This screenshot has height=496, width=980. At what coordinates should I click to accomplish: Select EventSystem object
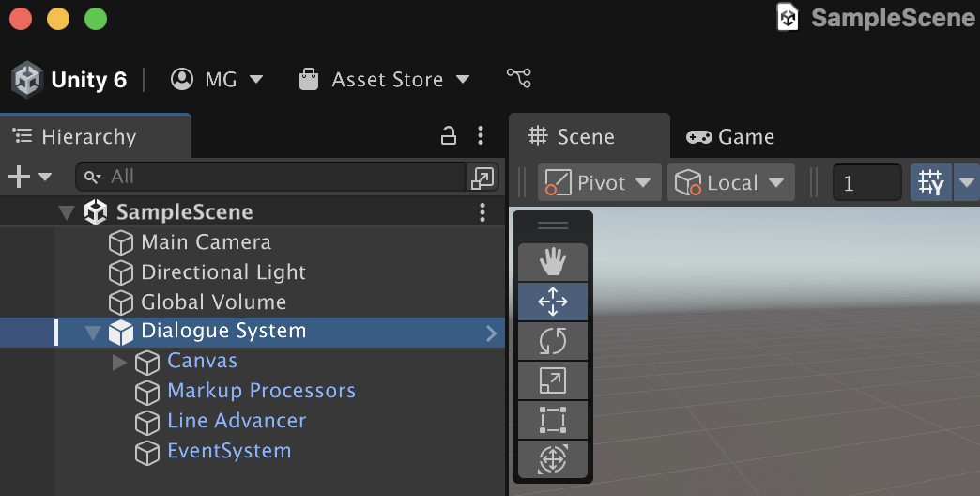point(229,451)
